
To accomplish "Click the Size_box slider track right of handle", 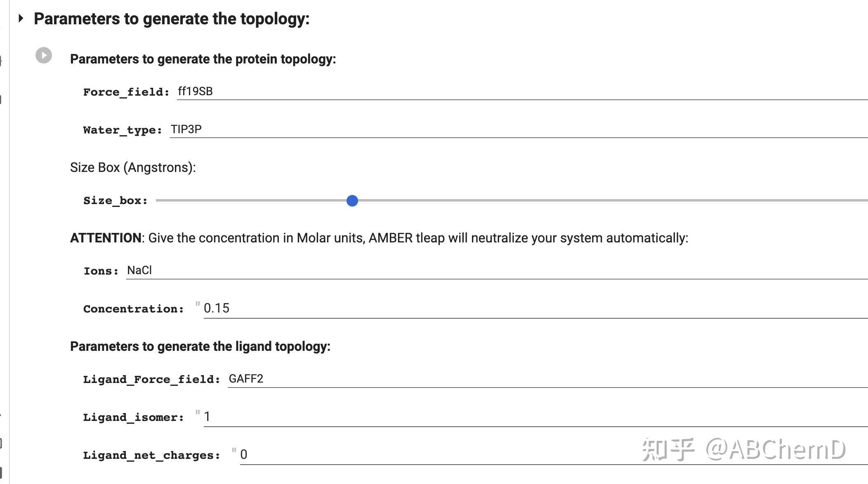I will [x=578, y=201].
